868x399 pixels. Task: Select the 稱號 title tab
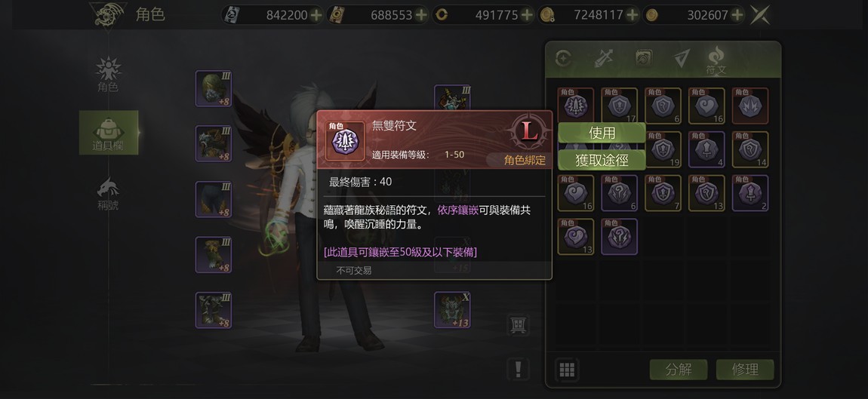pos(108,195)
